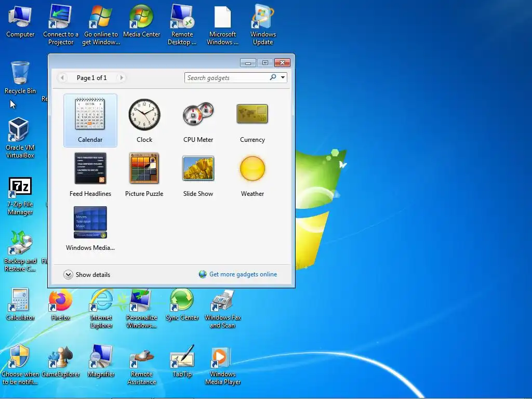
Task: Click the GameExplorer shortcut
Action: tap(61, 361)
